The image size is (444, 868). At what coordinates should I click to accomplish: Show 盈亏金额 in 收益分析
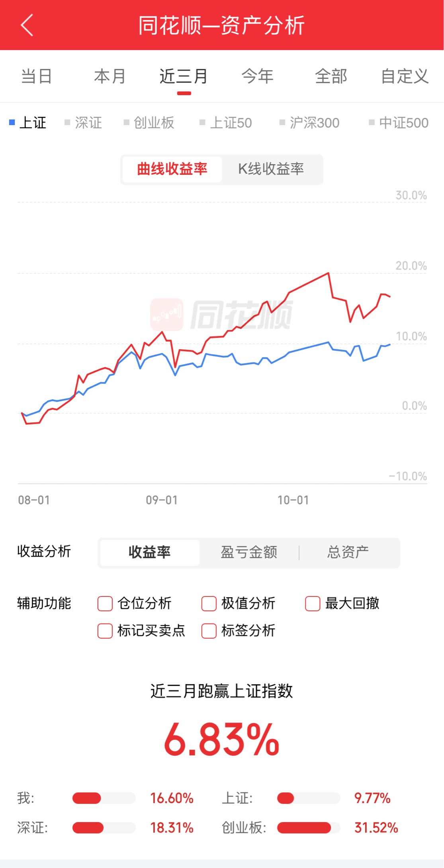tap(249, 552)
